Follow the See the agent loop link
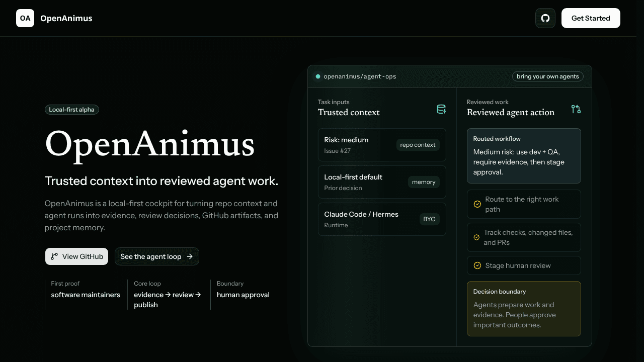This screenshot has width=644, height=362. pos(157,256)
